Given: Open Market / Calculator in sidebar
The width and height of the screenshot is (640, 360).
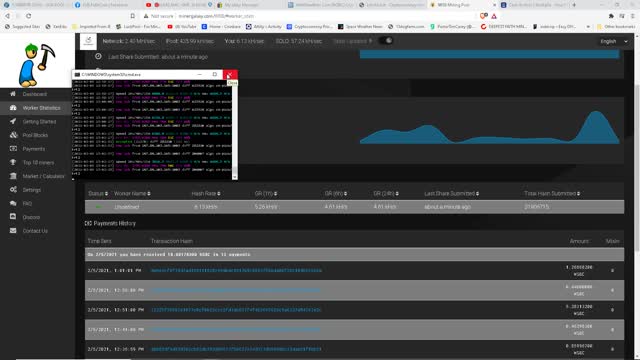Looking at the screenshot, I should (43, 176).
